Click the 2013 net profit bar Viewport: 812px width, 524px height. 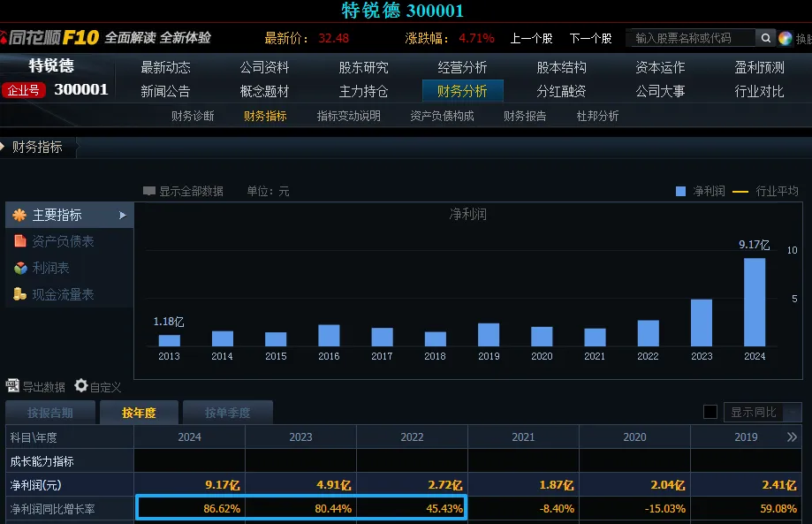point(170,340)
